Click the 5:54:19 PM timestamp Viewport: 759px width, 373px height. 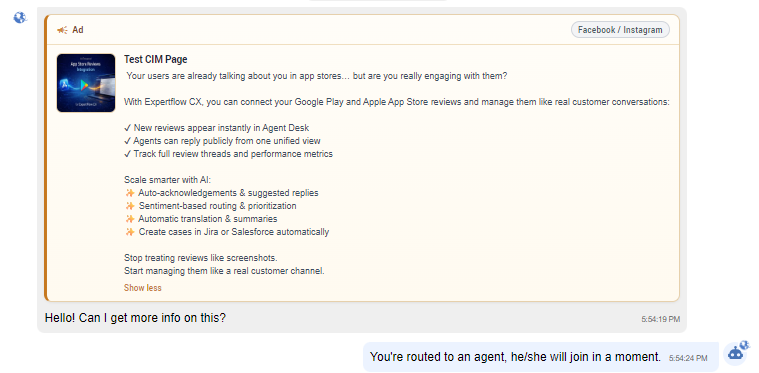pyautogui.click(x=661, y=319)
